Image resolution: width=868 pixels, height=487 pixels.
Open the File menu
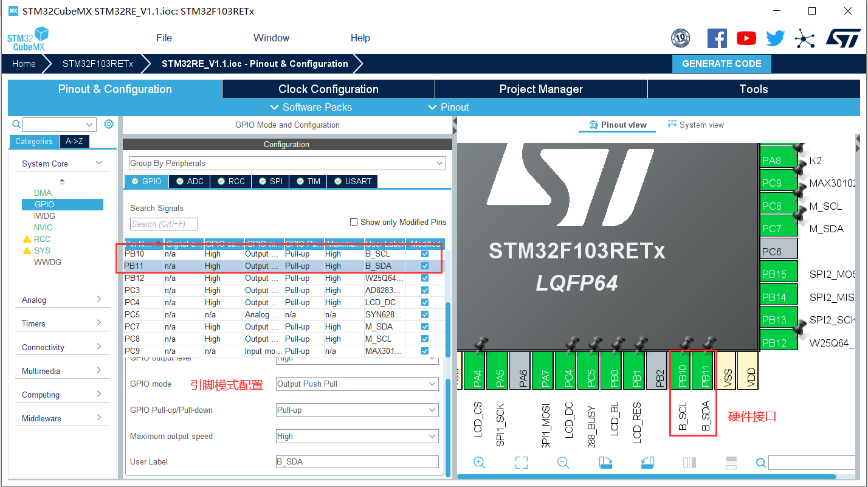(164, 38)
